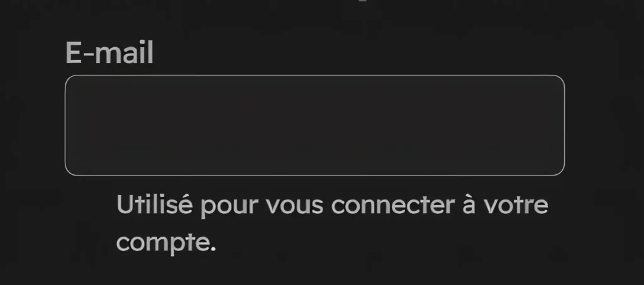Viewport: 644px width, 285px height.
Task: Select the E-mail label above the field
Action: (x=109, y=53)
